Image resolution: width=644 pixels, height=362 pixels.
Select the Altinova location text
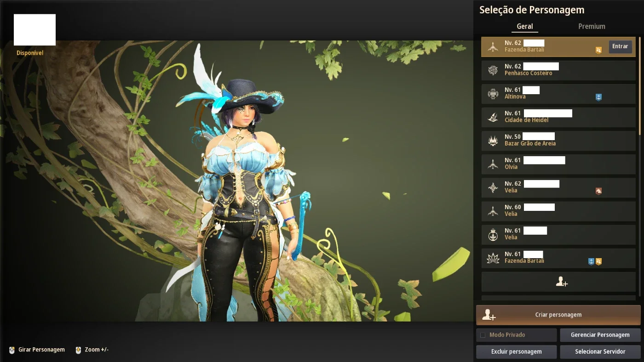point(515,97)
